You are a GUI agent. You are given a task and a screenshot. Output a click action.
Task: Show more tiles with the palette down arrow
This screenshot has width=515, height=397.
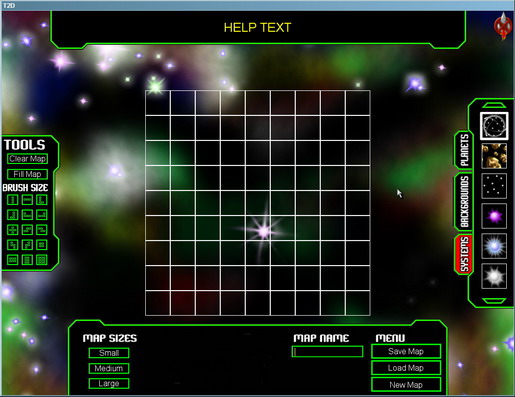[x=494, y=301]
